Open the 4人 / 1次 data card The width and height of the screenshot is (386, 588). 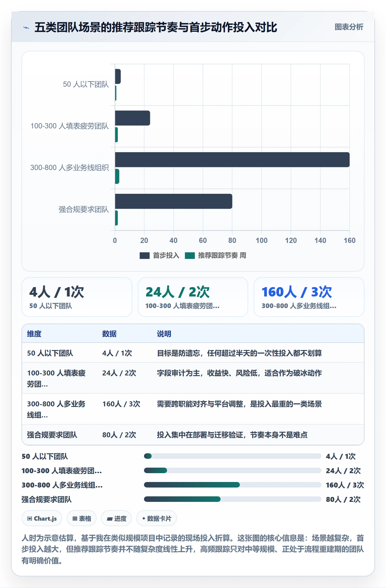coord(77,297)
